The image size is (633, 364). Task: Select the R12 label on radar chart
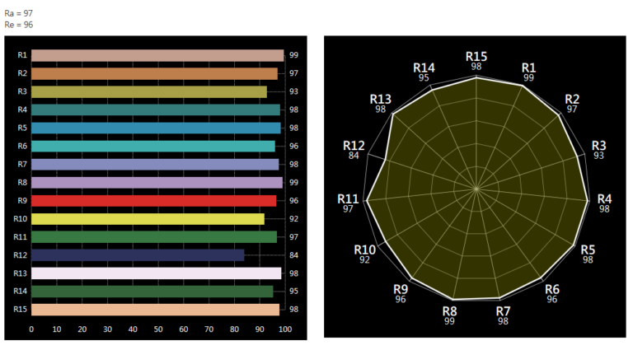coord(354,145)
